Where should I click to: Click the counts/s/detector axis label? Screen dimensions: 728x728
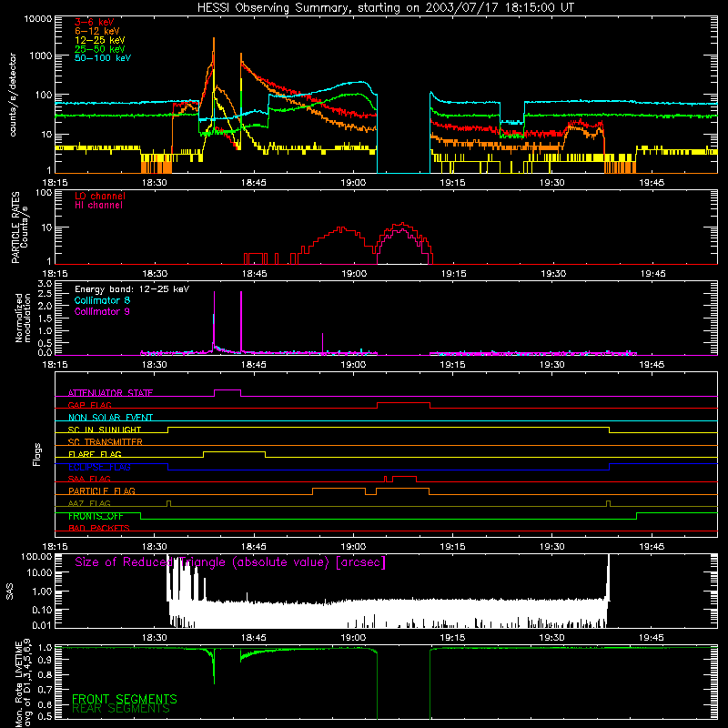pyautogui.click(x=13, y=95)
